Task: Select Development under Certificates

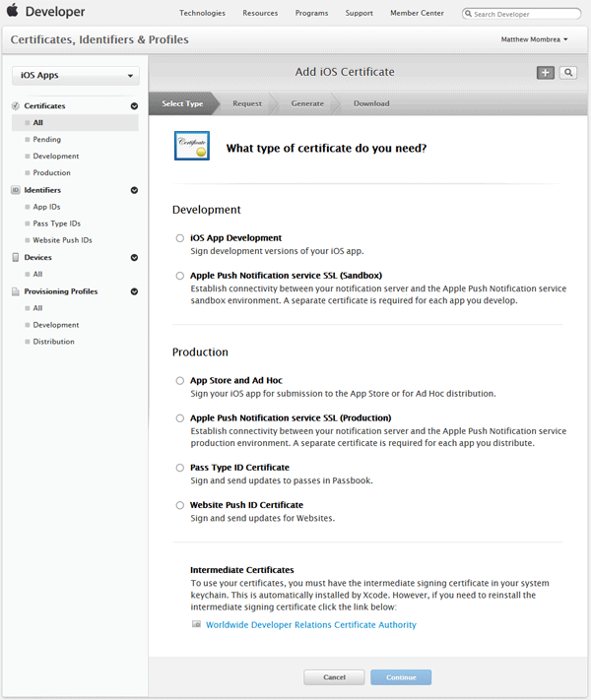Action: [x=56, y=157]
